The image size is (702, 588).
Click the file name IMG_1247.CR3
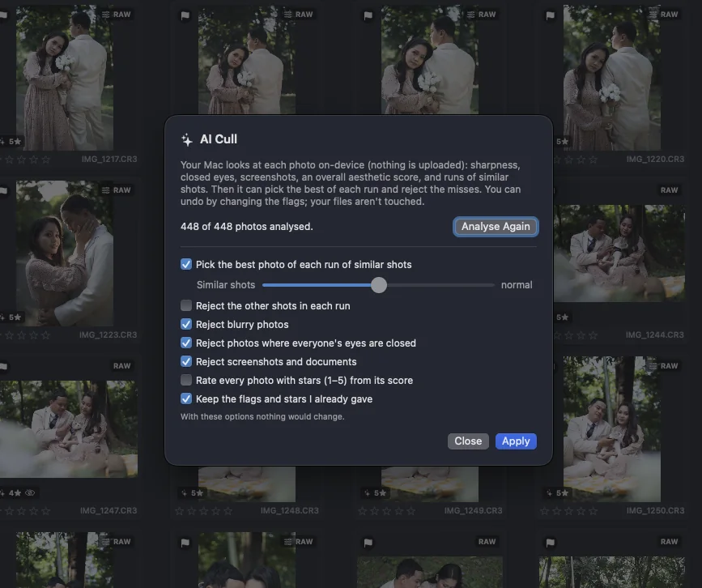tap(108, 510)
